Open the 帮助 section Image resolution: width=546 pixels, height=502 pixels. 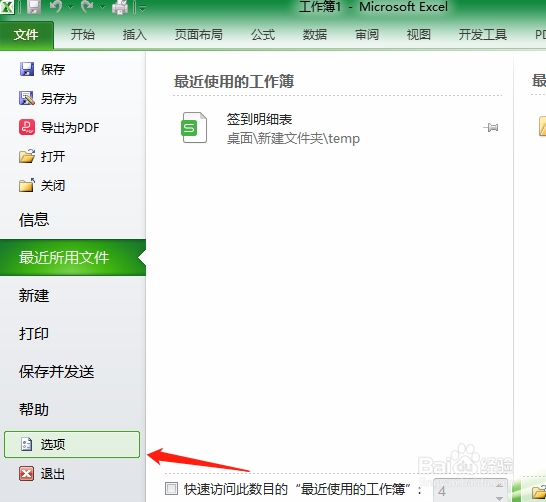pyautogui.click(x=34, y=409)
